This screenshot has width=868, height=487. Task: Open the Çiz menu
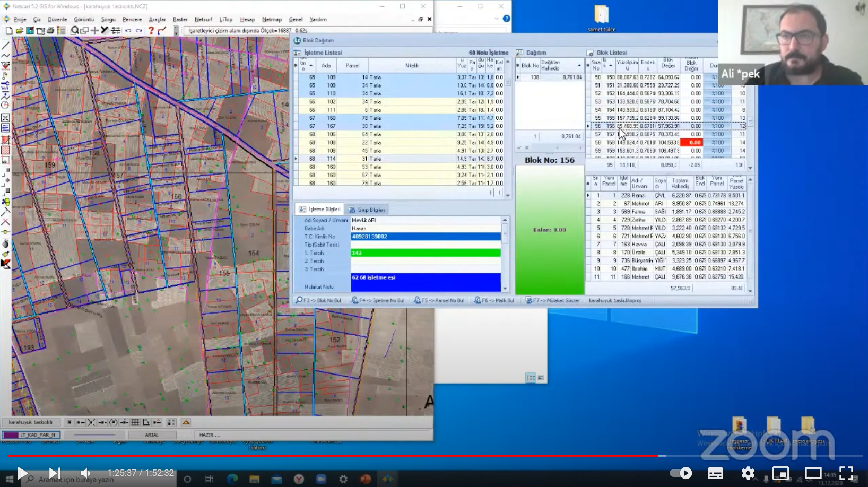point(37,19)
